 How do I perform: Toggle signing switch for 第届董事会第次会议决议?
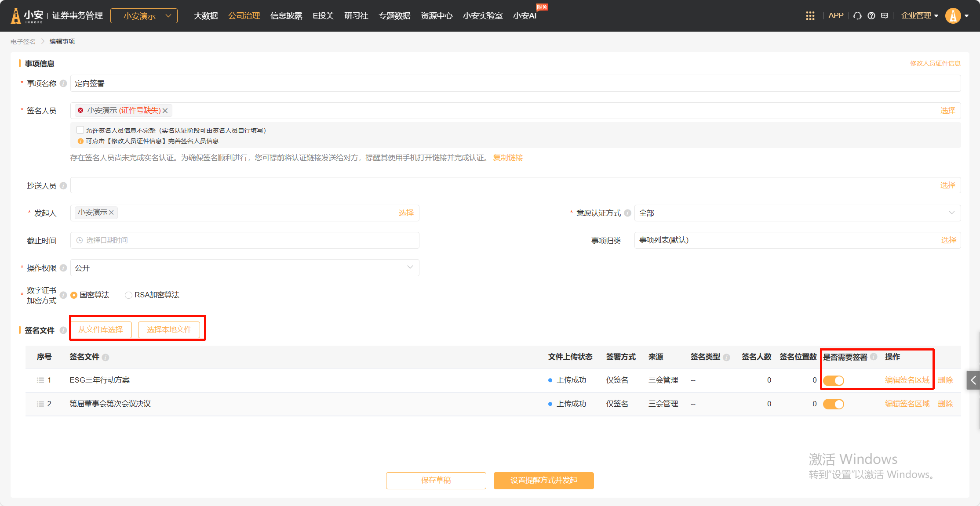(x=833, y=404)
